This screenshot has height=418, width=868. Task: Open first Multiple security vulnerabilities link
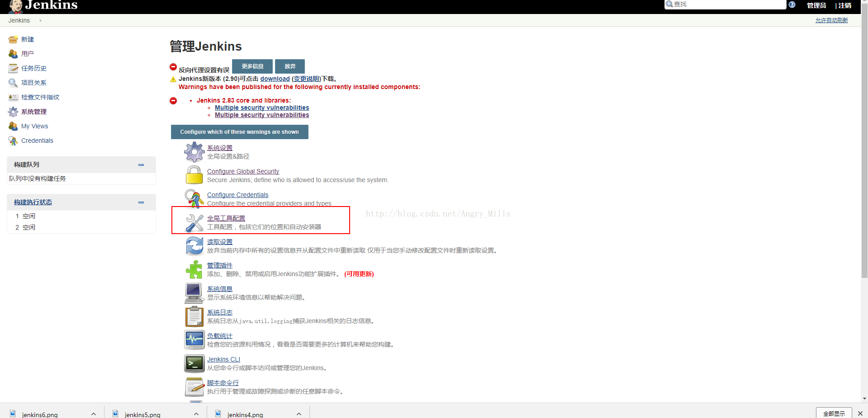[262, 108]
